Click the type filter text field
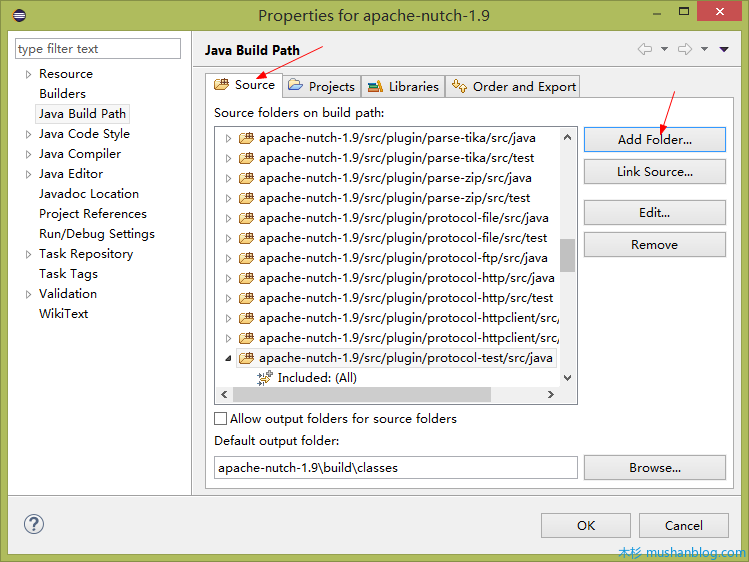The width and height of the screenshot is (749, 562). coord(98,49)
